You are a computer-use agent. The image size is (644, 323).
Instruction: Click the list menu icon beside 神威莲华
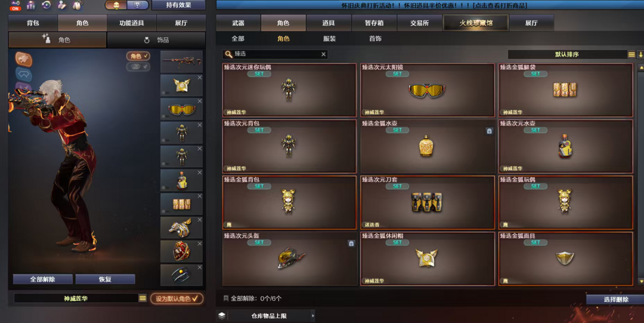coord(143,299)
